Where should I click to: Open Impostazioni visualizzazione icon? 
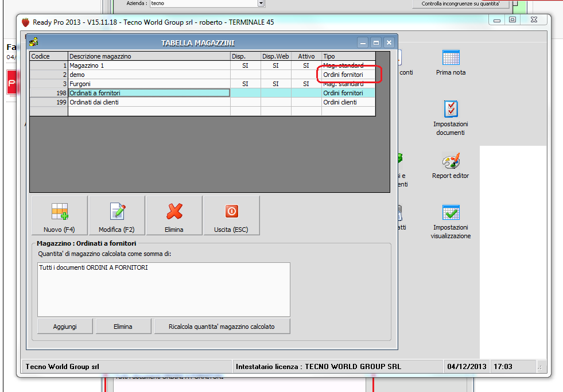click(451, 212)
